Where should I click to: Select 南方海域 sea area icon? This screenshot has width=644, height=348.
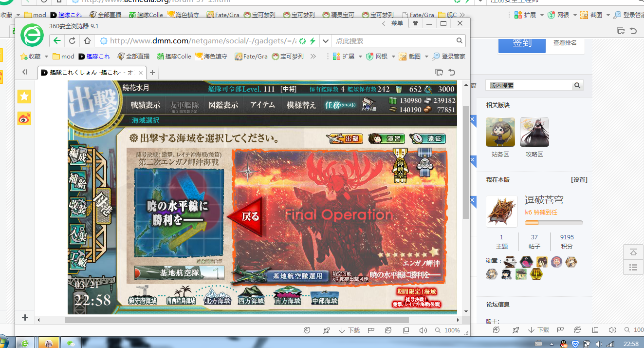[x=287, y=295]
